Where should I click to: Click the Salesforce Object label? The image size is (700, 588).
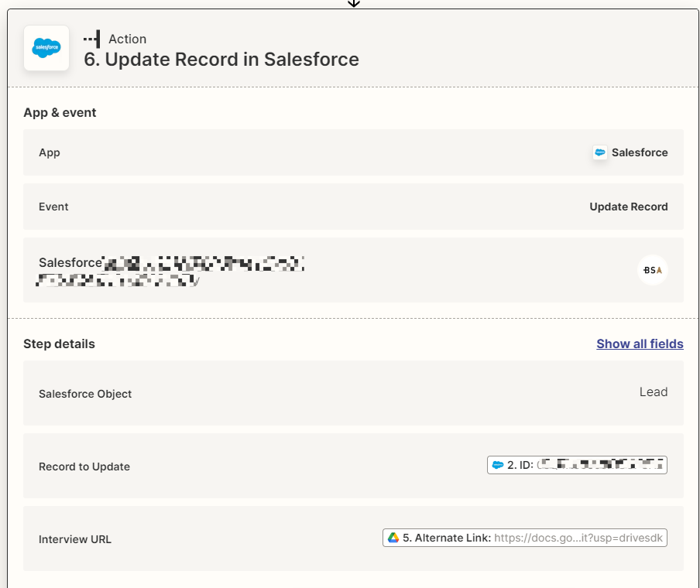click(85, 394)
